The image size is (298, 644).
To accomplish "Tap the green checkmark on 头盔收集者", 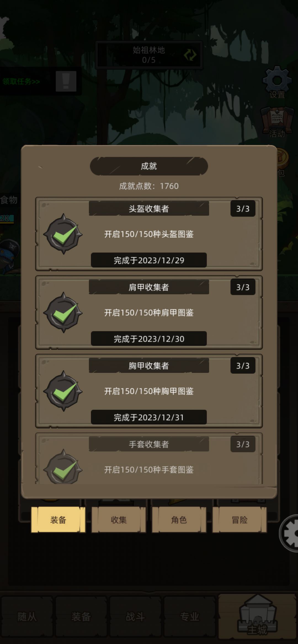I will pyautogui.click(x=63, y=234).
